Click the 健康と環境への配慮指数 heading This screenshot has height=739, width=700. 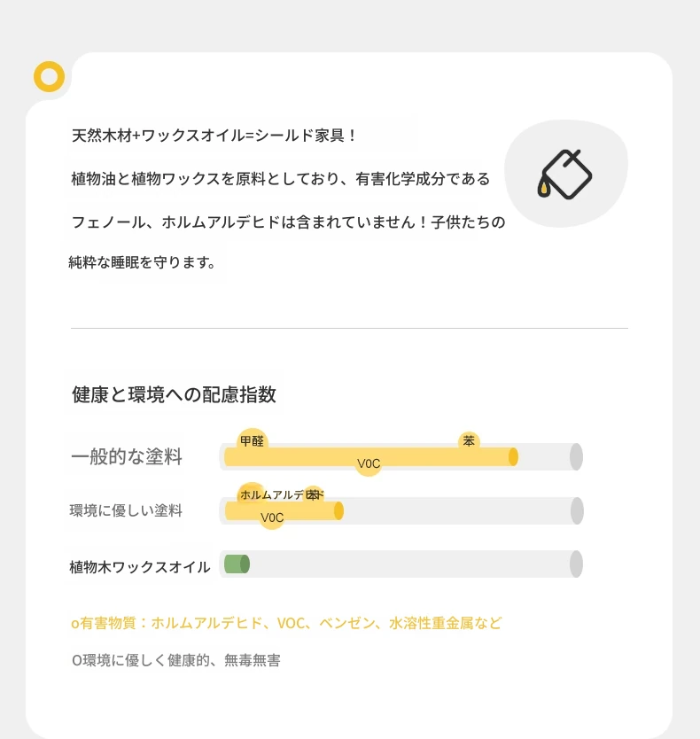[x=174, y=394]
